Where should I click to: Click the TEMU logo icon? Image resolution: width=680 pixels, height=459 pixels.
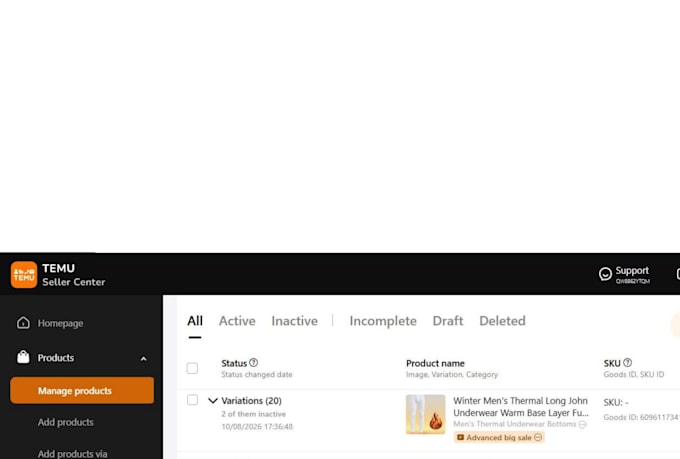point(24,275)
